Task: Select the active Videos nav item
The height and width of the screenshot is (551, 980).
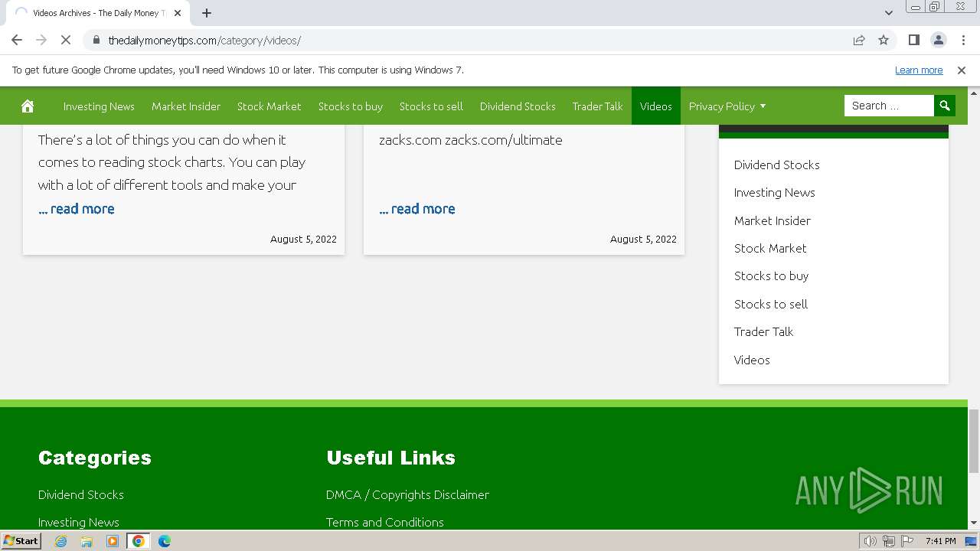Action: pyautogui.click(x=656, y=106)
